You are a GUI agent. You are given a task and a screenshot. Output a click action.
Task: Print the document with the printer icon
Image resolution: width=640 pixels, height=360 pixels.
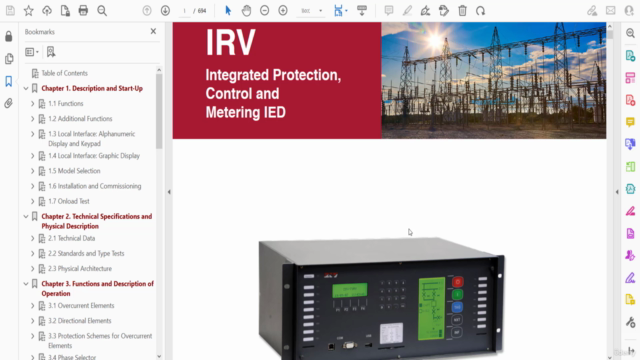point(83,11)
